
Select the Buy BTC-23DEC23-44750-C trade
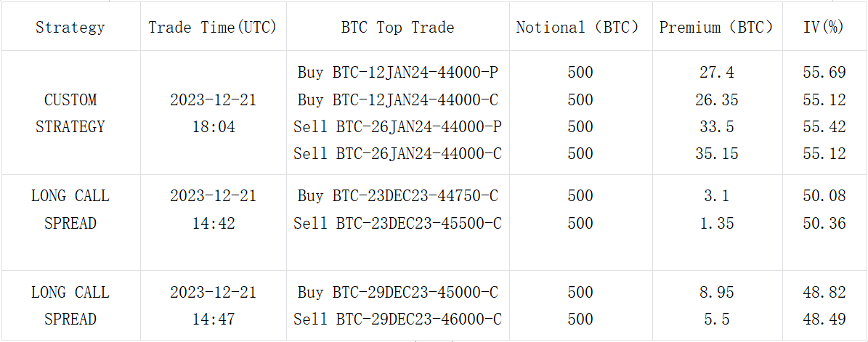tap(397, 196)
